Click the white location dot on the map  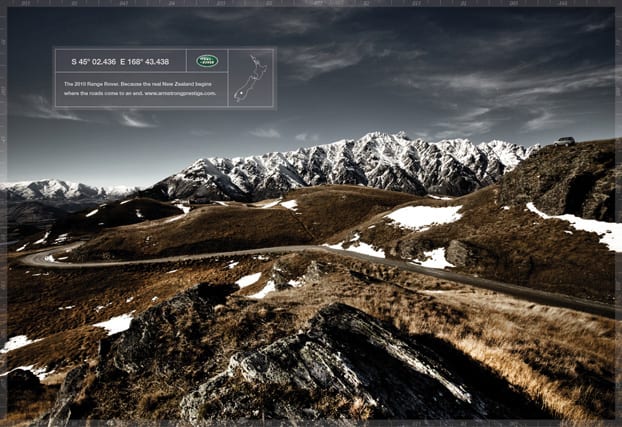pos(241,93)
